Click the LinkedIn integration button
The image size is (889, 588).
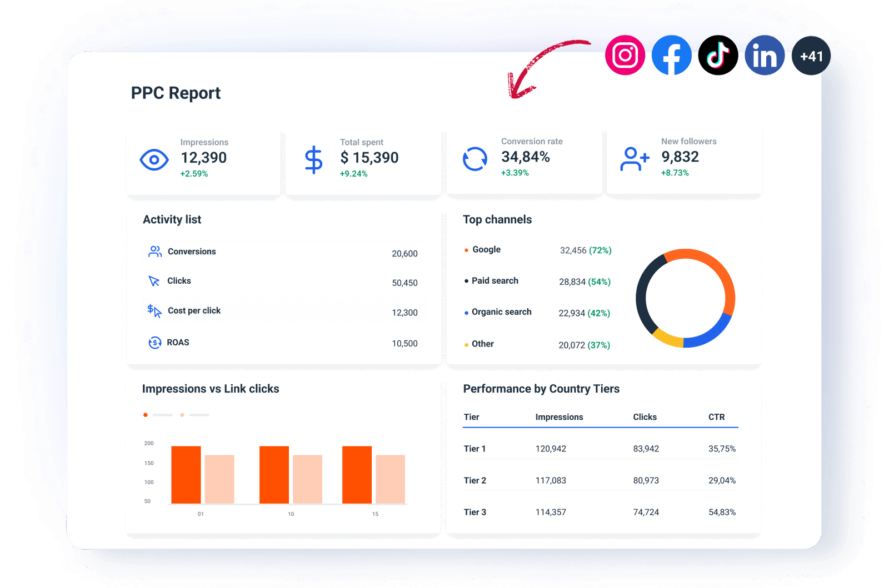pyautogui.click(x=765, y=55)
